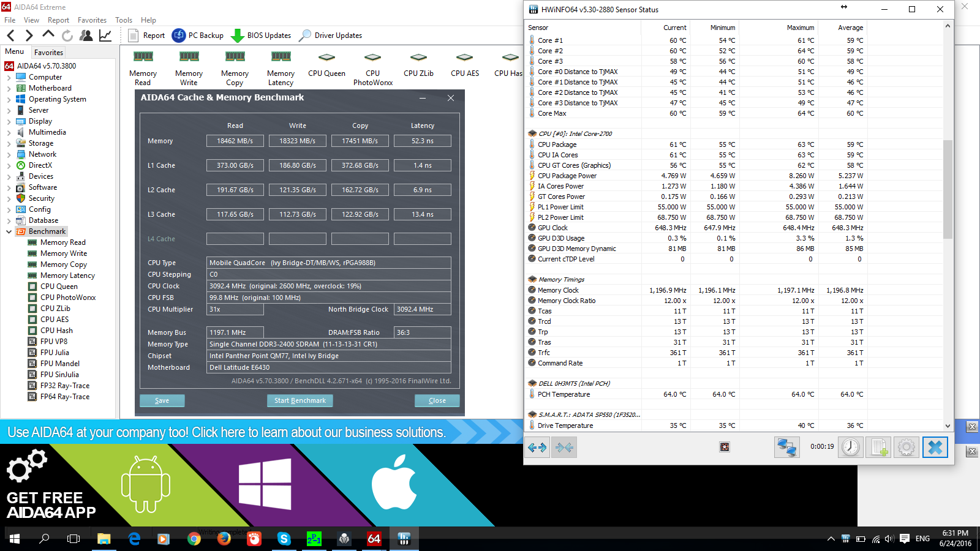980x551 pixels.
Task: Open Skype from the taskbar
Action: [284, 539]
